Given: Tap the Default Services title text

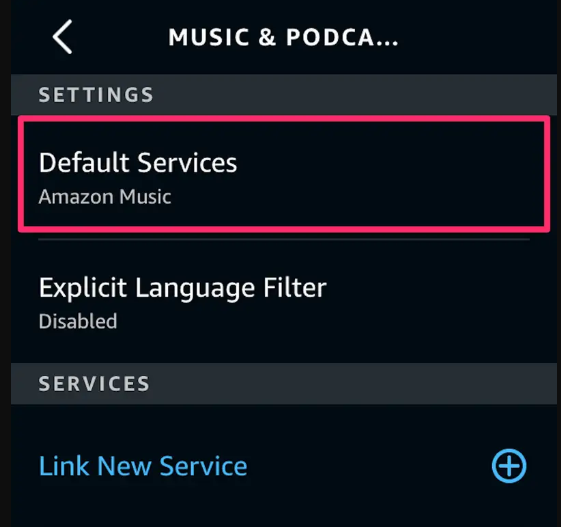Looking at the screenshot, I should point(138,162).
